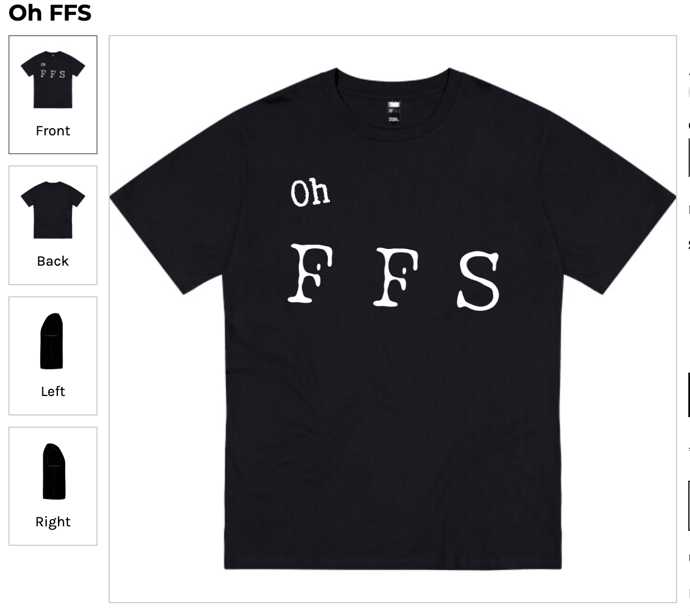This screenshot has width=690, height=616.
Task: Click the 'Right' label text
Action: (53, 522)
